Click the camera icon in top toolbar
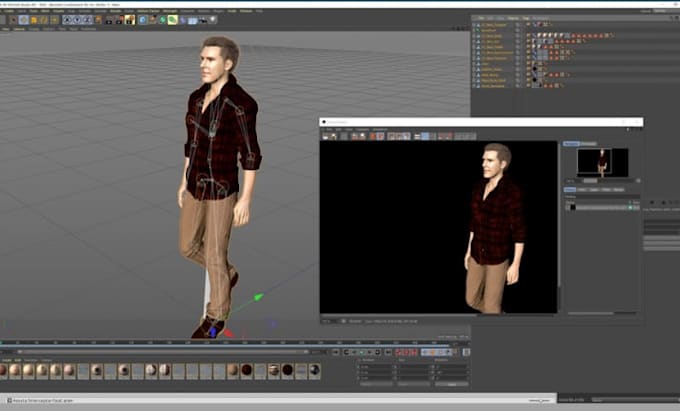 (x=203, y=20)
